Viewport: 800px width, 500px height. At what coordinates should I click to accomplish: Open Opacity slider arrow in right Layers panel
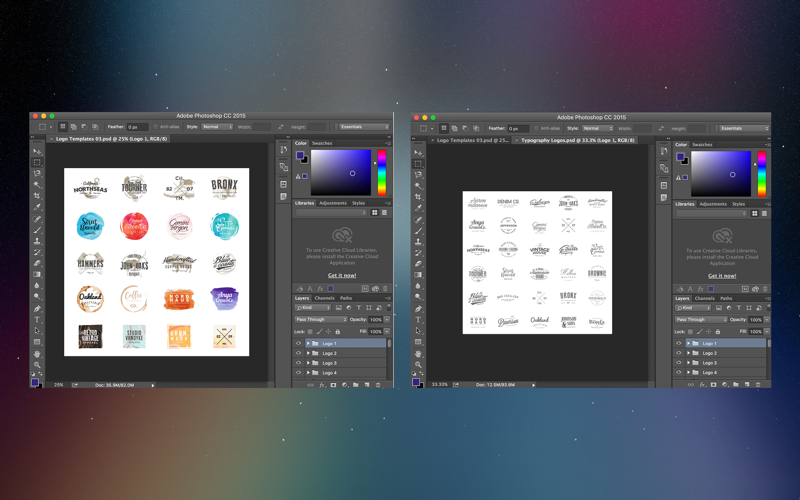pos(767,319)
